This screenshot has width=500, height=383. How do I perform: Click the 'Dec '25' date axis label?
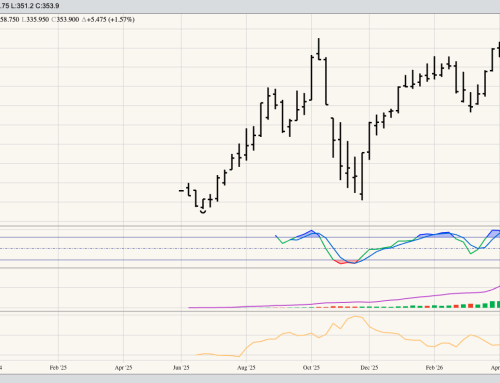(369, 368)
